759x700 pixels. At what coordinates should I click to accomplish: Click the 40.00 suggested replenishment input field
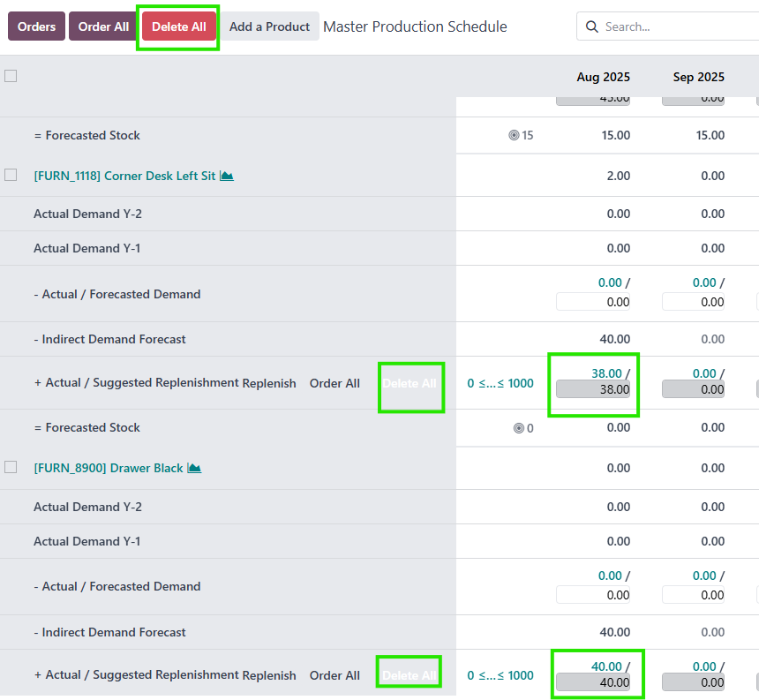pos(593,682)
